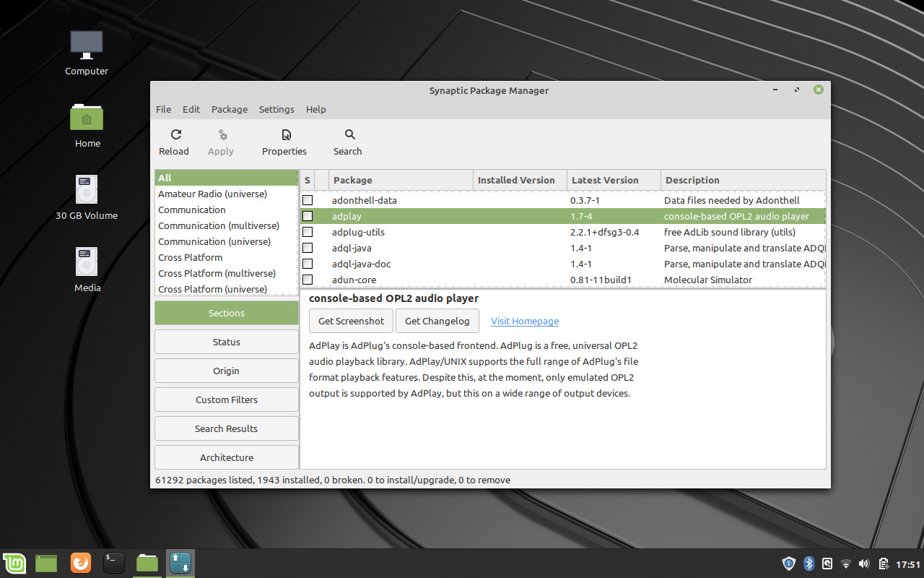This screenshot has width=924, height=578.
Task: Visit the adplay homepage link
Action: (525, 320)
